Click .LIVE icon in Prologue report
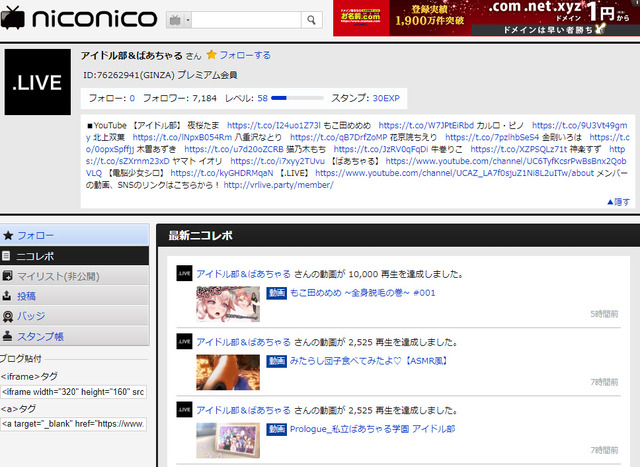 pos(184,409)
